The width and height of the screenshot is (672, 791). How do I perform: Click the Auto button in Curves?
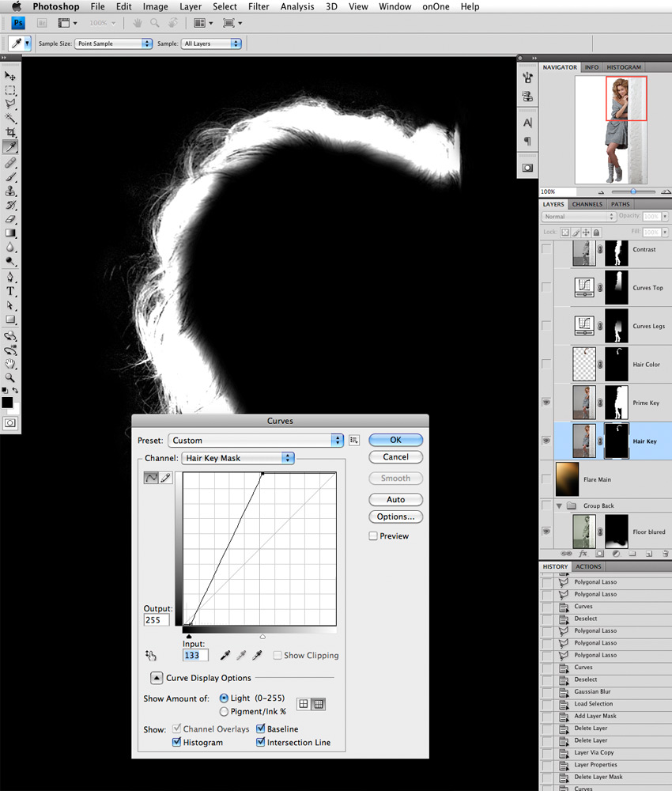point(395,499)
